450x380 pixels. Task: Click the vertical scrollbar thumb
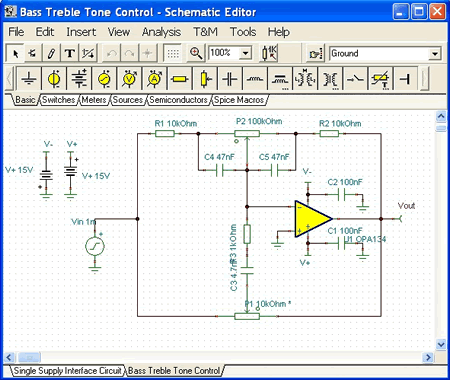[441, 128]
